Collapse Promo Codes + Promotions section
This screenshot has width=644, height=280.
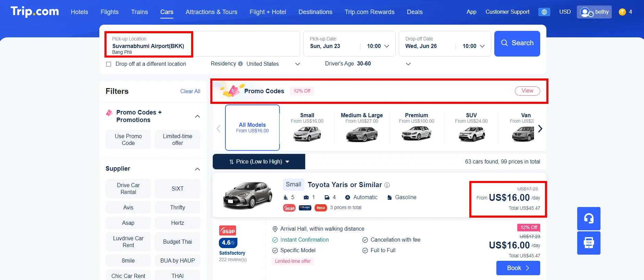[x=197, y=117]
